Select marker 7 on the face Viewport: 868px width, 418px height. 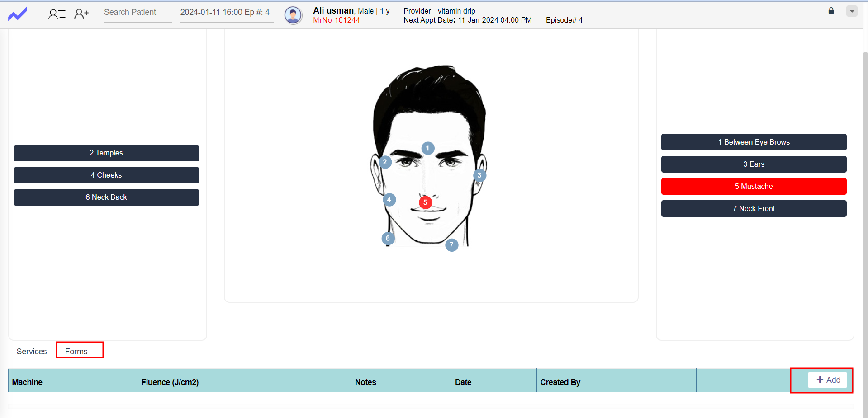click(451, 245)
